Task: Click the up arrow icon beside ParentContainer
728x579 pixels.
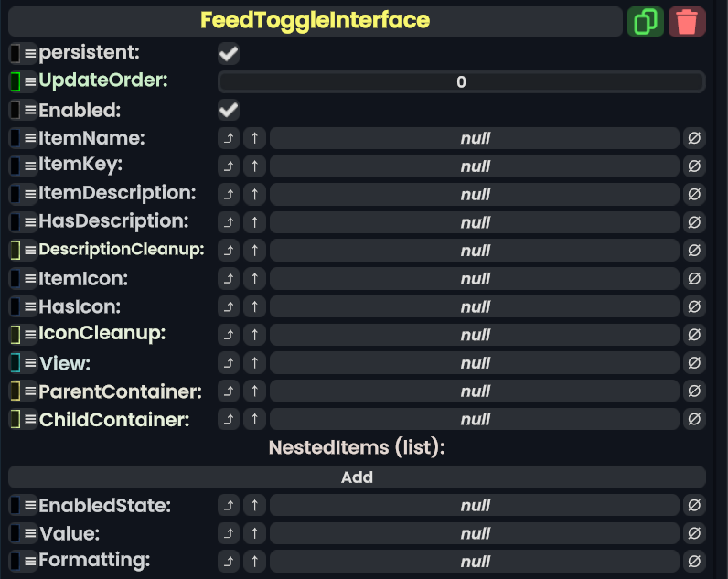Action: coord(254,391)
